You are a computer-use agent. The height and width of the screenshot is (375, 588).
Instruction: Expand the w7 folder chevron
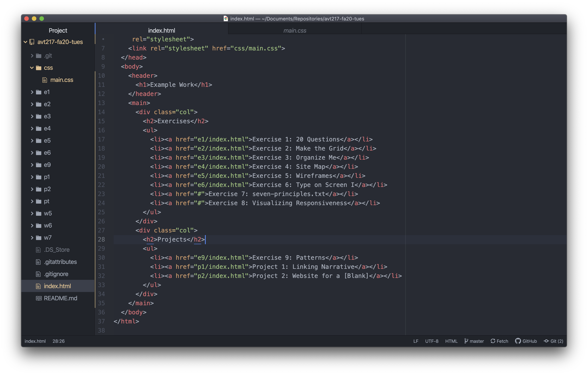[32, 238]
